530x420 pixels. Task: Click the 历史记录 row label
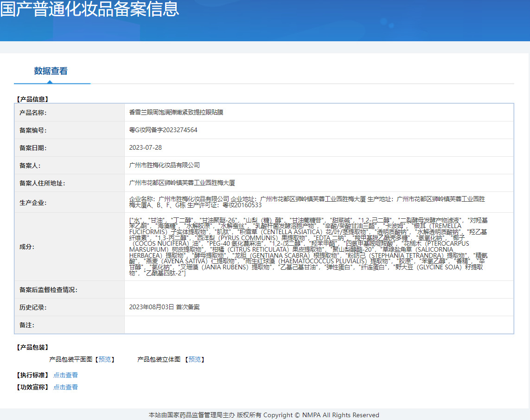click(33, 307)
